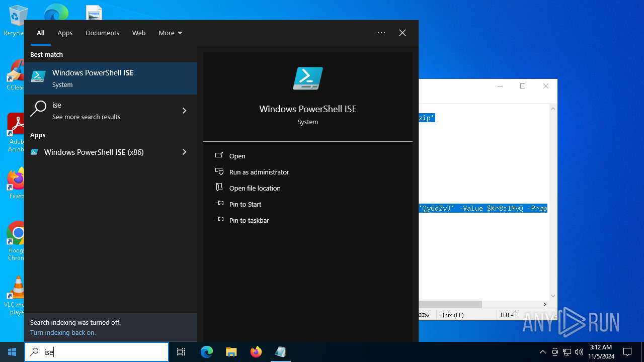Open search options ellipsis menu
The height and width of the screenshot is (362, 644).
(381, 33)
